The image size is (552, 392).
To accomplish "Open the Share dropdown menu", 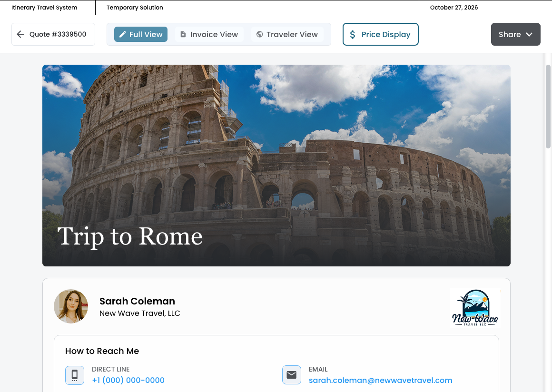I will tap(516, 34).
